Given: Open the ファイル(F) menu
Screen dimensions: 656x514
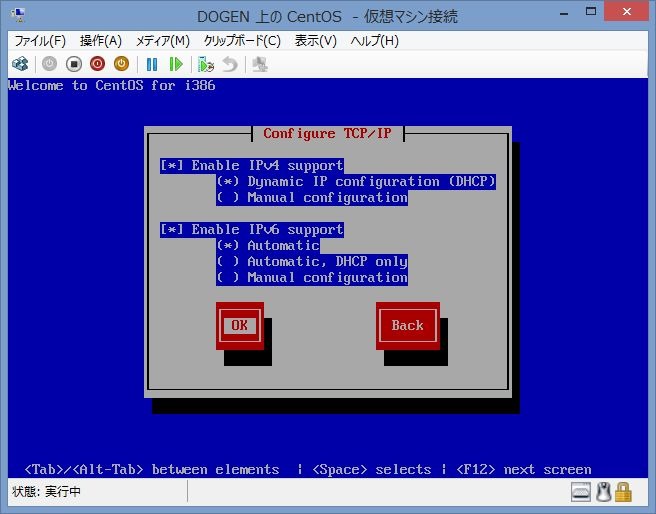Looking at the screenshot, I should click(39, 41).
